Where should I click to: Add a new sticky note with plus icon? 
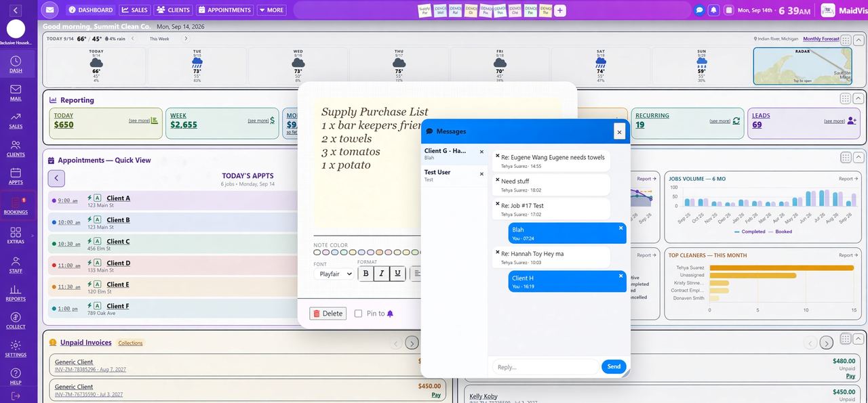click(x=560, y=10)
